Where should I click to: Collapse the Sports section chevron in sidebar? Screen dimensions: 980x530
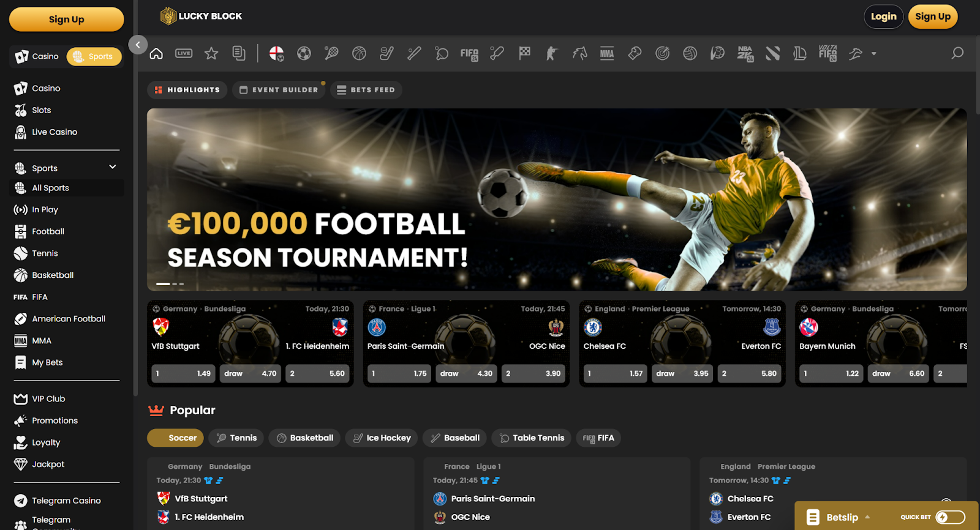[x=113, y=167]
